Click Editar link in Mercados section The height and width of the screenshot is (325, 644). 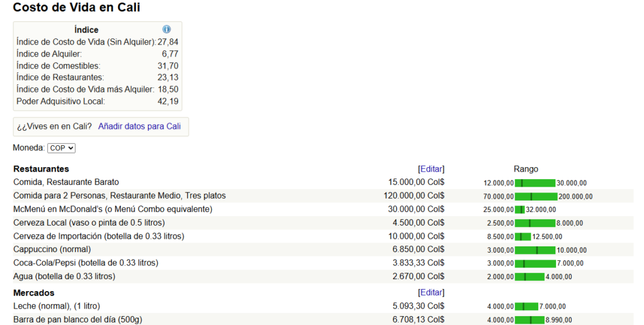tap(431, 293)
